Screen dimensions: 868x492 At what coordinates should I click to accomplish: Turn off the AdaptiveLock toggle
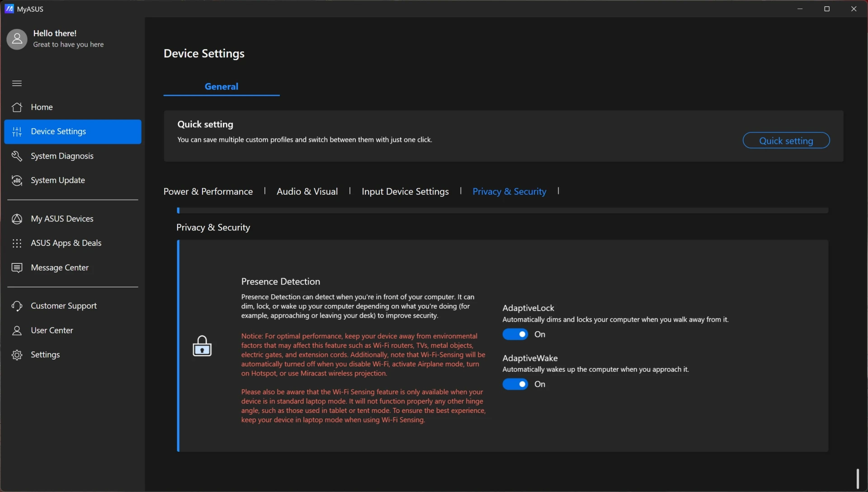click(515, 334)
